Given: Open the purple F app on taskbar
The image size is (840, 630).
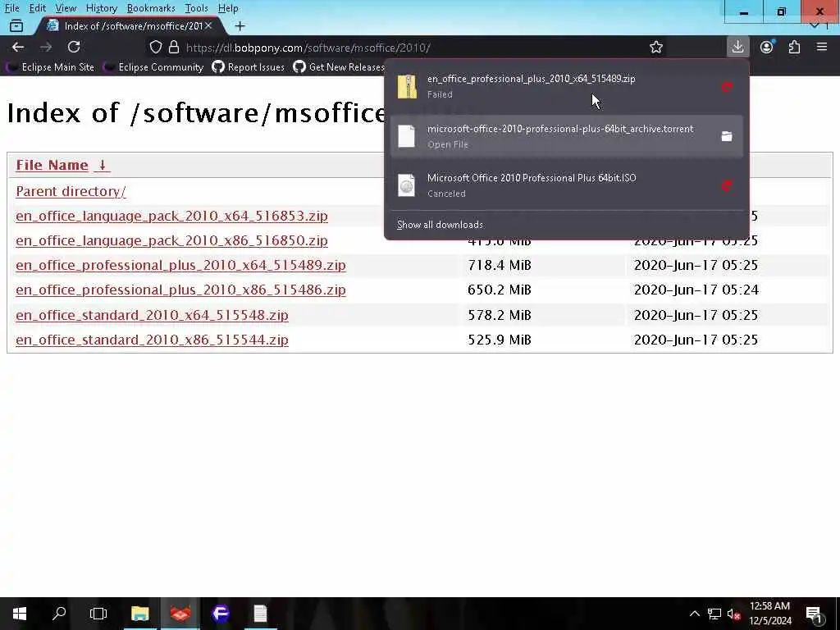Looking at the screenshot, I should (221, 614).
